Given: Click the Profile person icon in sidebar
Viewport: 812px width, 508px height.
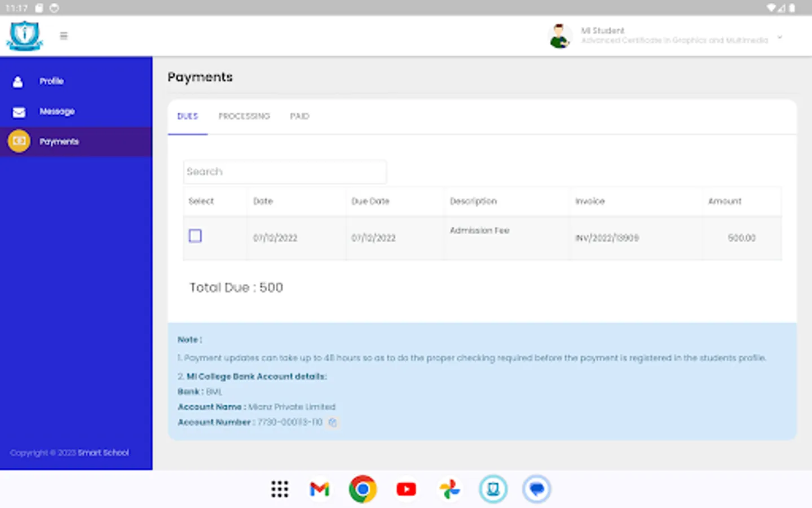Looking at the screenshot, I should pyautogui.click(x=18, y=81).
